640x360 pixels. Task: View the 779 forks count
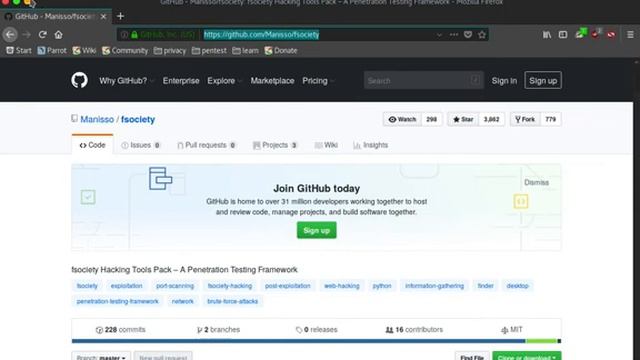click(551, 119)
